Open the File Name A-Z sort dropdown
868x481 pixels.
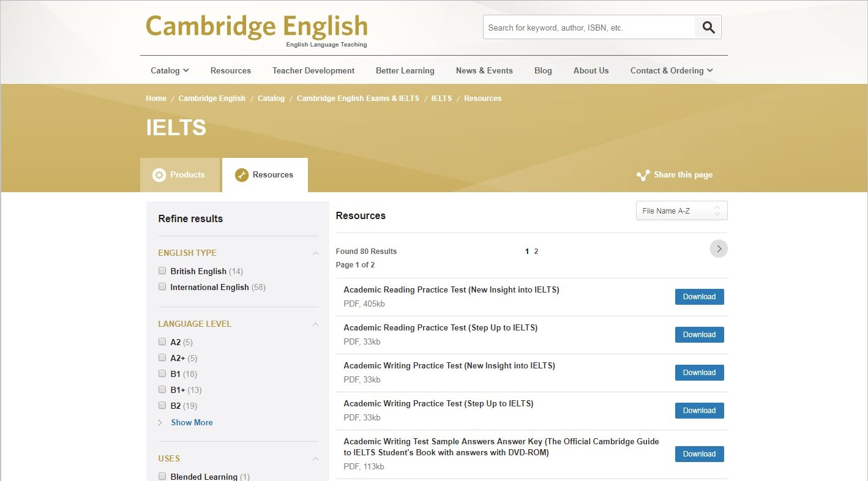(681, 211)
